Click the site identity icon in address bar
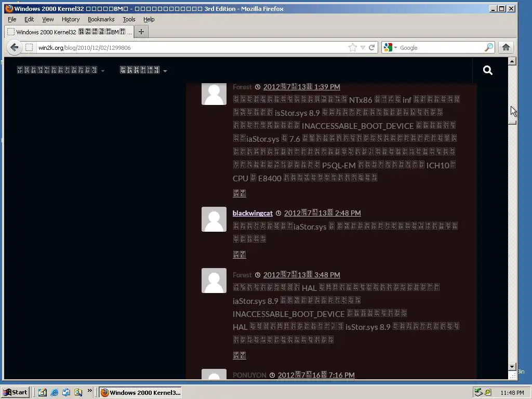The width and height of the screenshot is (532, 399). (29, 47)
